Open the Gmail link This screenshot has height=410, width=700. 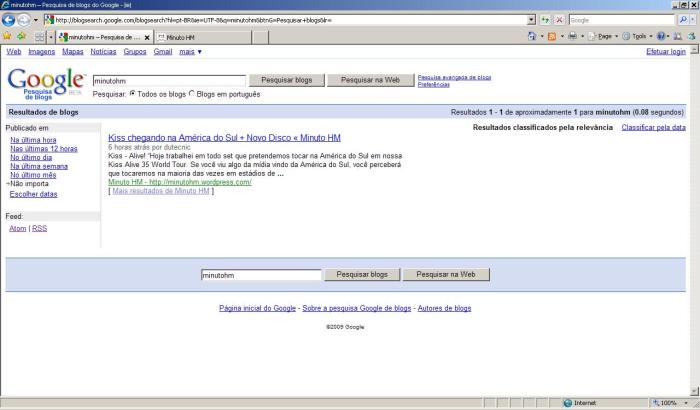coord(163,51)
